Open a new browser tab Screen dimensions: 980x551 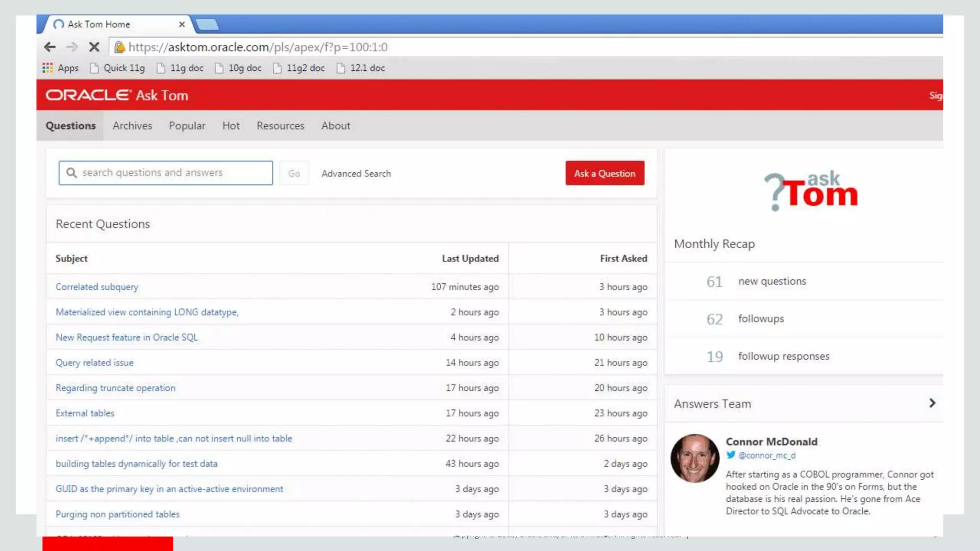(208, 24)
